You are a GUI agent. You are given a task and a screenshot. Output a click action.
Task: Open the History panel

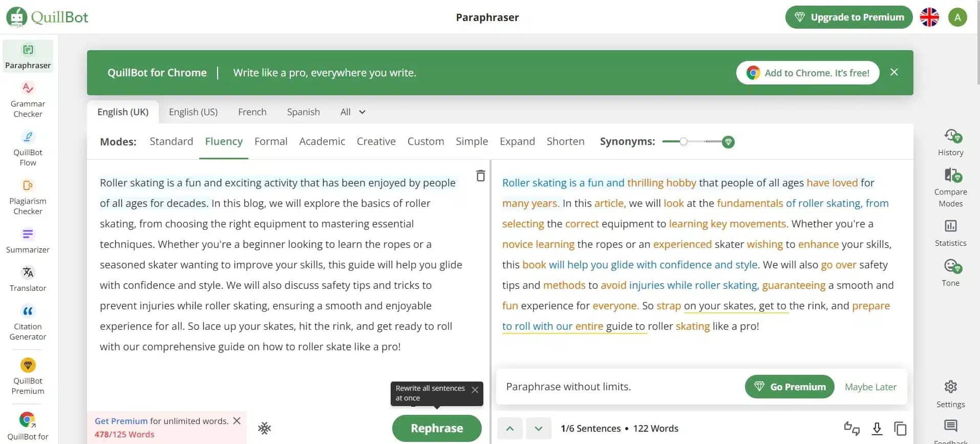click(x=951, y=142)
